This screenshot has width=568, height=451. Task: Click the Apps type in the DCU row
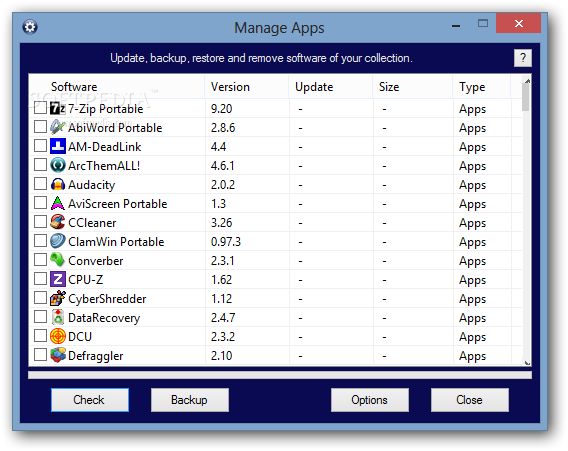[472, 337]
